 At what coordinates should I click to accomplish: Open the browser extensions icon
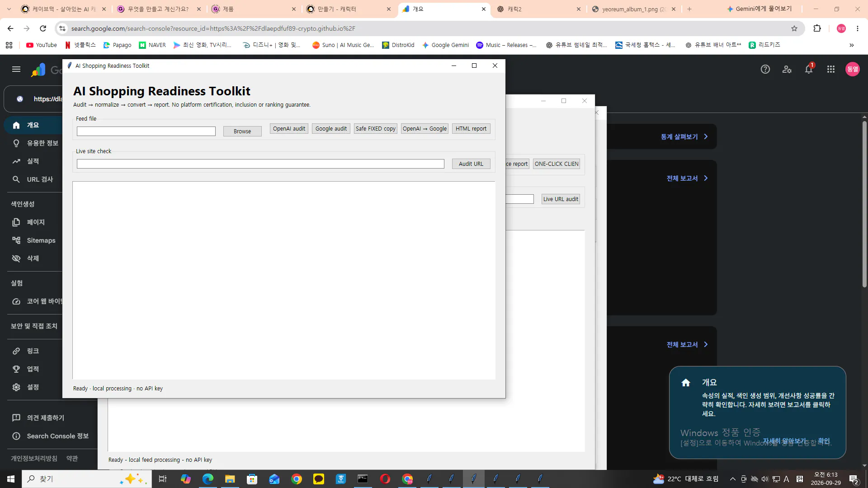[x=817, y=28]
